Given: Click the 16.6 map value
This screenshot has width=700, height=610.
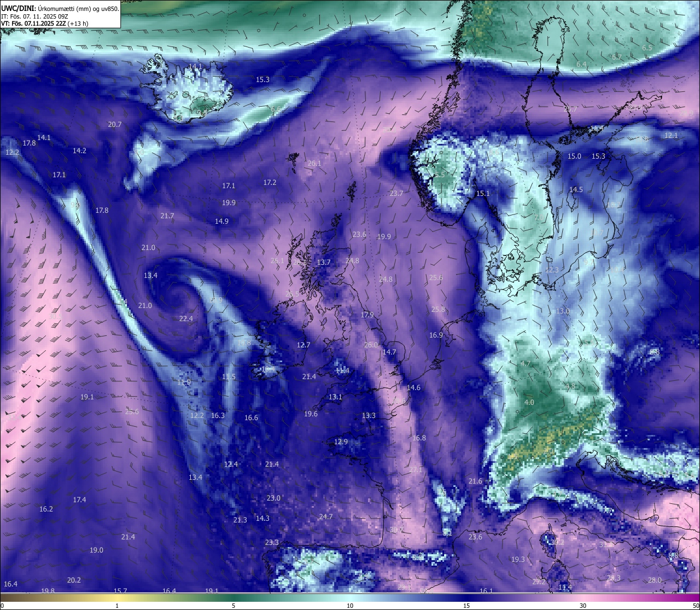Looking at the screenshot, I should (251, 418).
